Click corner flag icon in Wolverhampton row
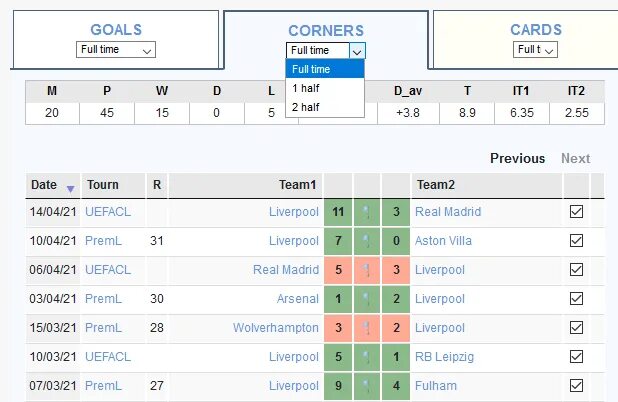This screenshot has width=618, height=402. coord(367,328)
